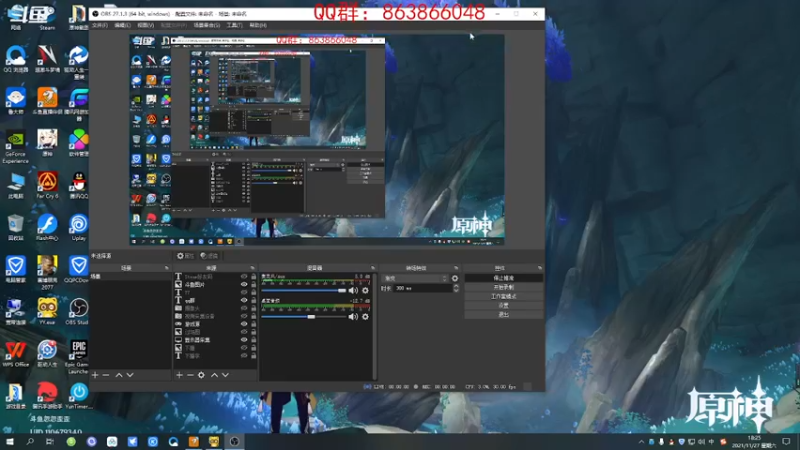Open the Epic Games Launcher desktop icon

click(78, 357)
